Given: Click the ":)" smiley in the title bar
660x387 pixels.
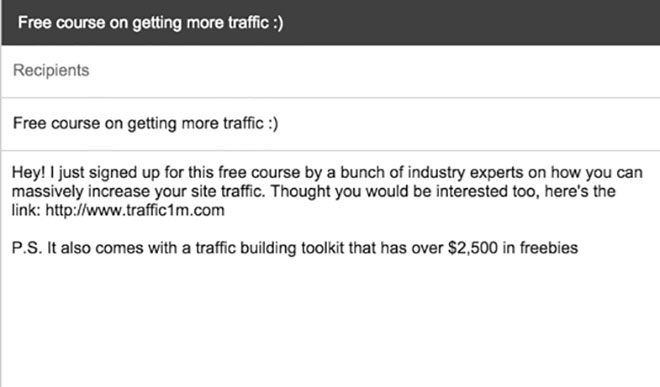Looking at the screenshot, I should (278, 22).
